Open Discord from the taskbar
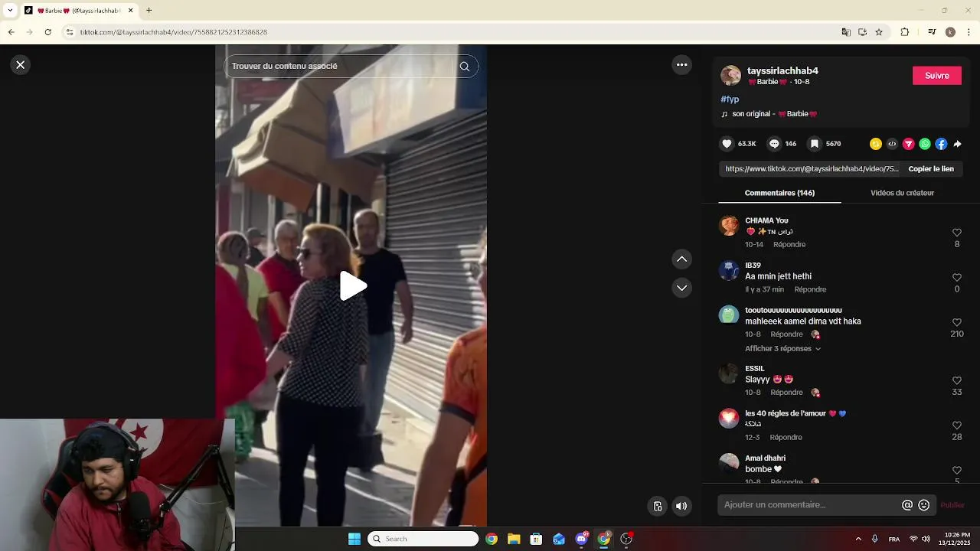The height and width of the screenshot is (551, 980). pos(581,539)
